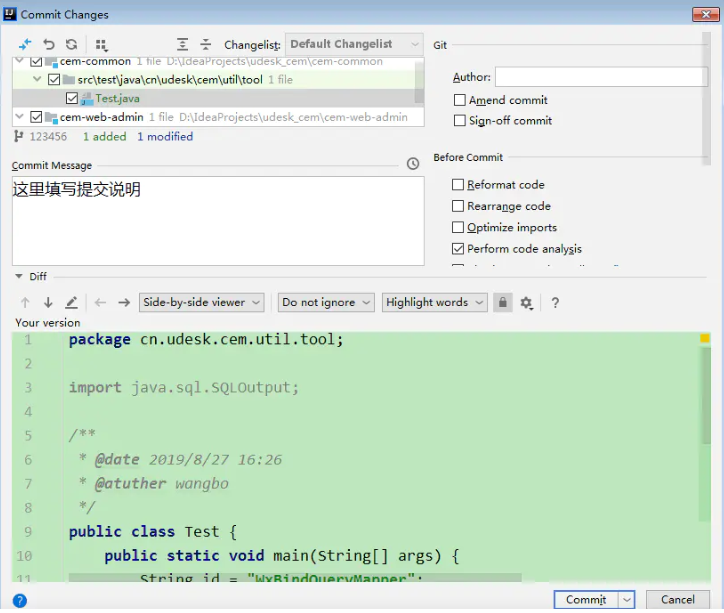Click the edit source pencil icon

pyautogui.click(x=71, y=303)
